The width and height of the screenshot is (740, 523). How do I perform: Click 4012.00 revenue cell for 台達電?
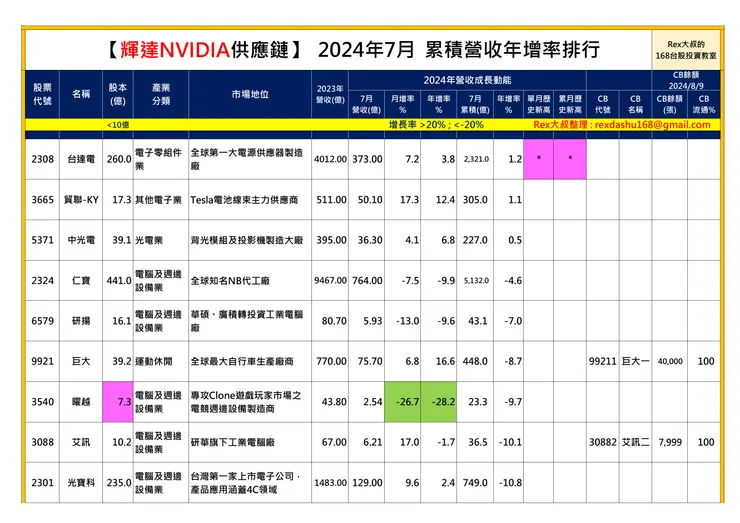pyautogui.click(x=330, y=159)
